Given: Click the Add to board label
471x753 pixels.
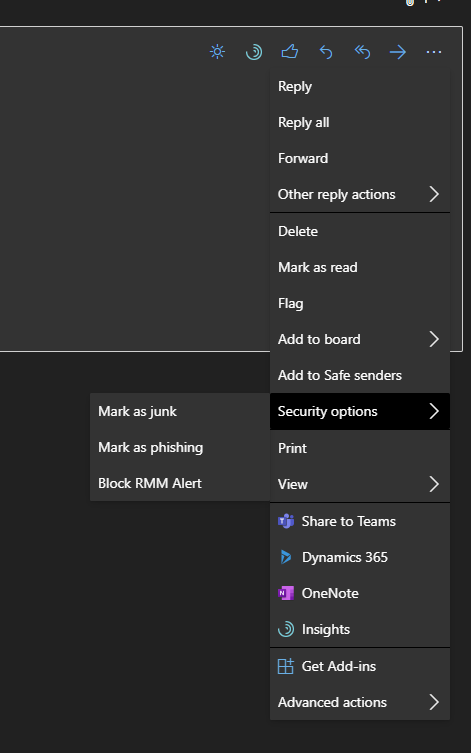Looking at the screenshot, I should pos(319,339).
